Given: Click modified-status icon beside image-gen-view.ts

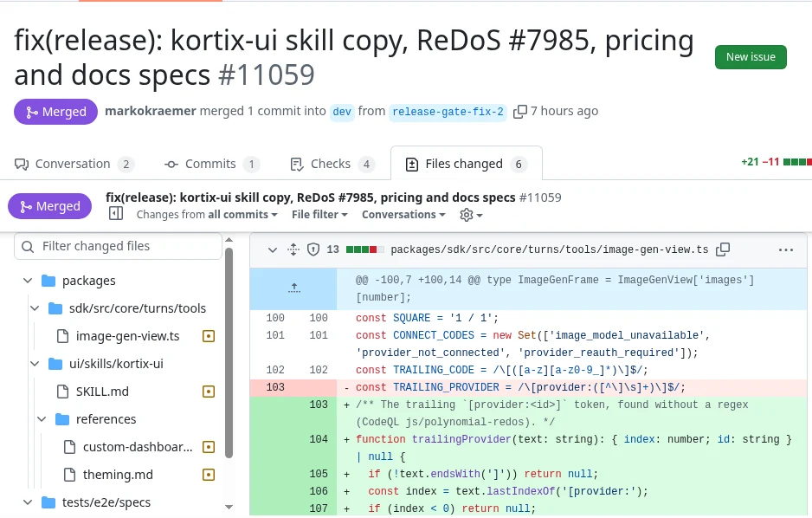Looking at the screenshot, I should [209, 336].
